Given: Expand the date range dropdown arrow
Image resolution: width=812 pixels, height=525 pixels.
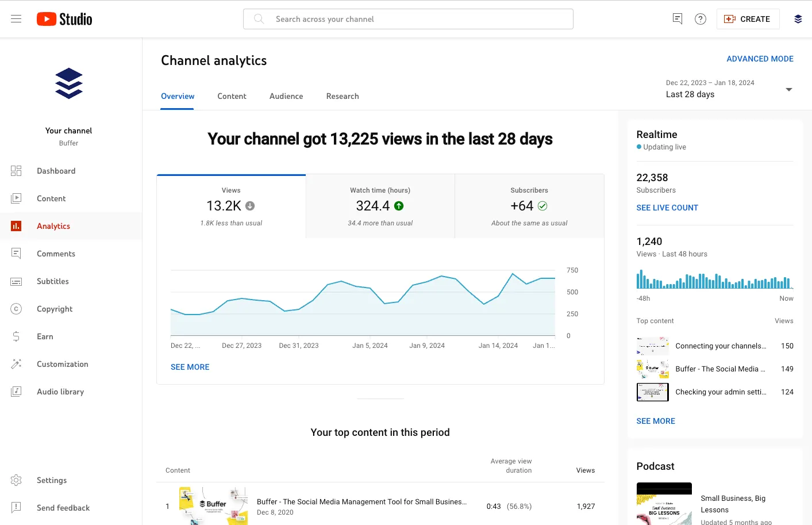Looking at the screenshot, I should pos(789,90).
